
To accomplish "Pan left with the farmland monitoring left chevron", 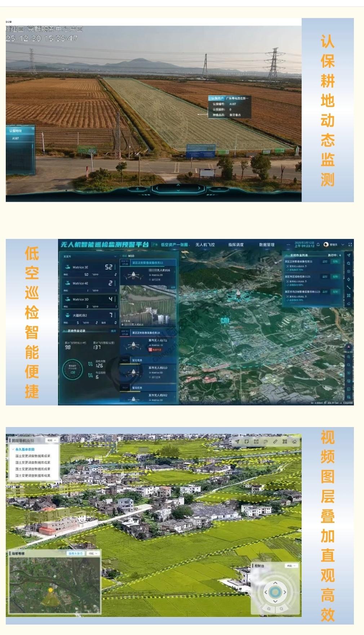I will pyautogui.click(x=157, y=188).
